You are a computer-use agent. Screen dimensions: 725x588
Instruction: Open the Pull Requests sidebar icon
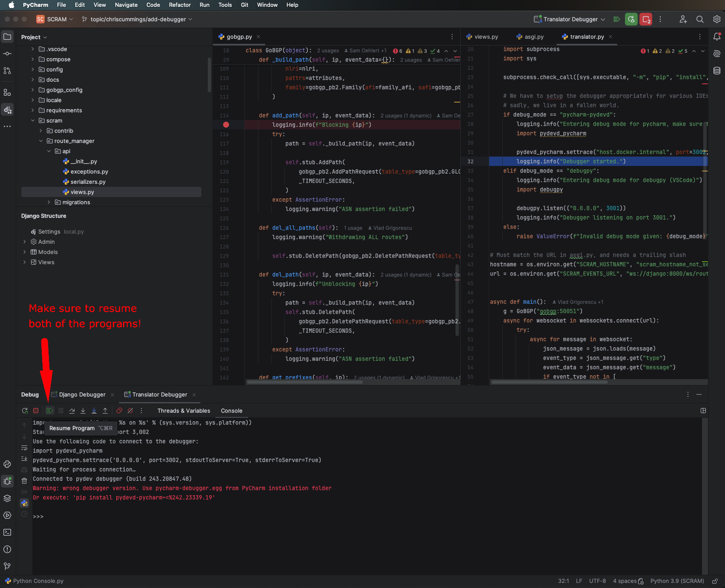pyautogui.click(x=7, y=71)
